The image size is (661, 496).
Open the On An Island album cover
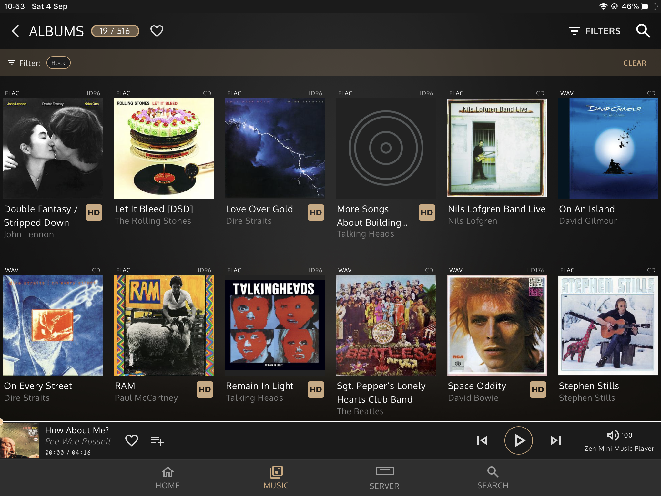coord(608,148)
